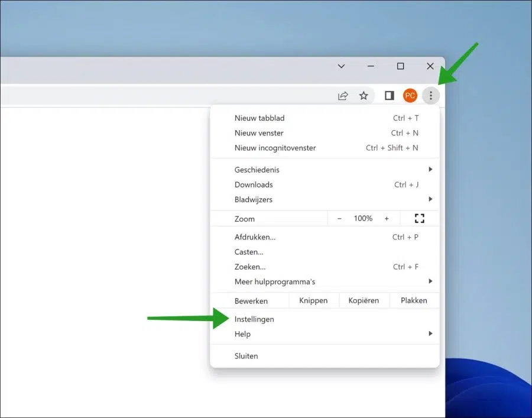Select Nieuw venster
Viewport: 532px width, 418px height.
pyautogui.click(x=325, y=133)
